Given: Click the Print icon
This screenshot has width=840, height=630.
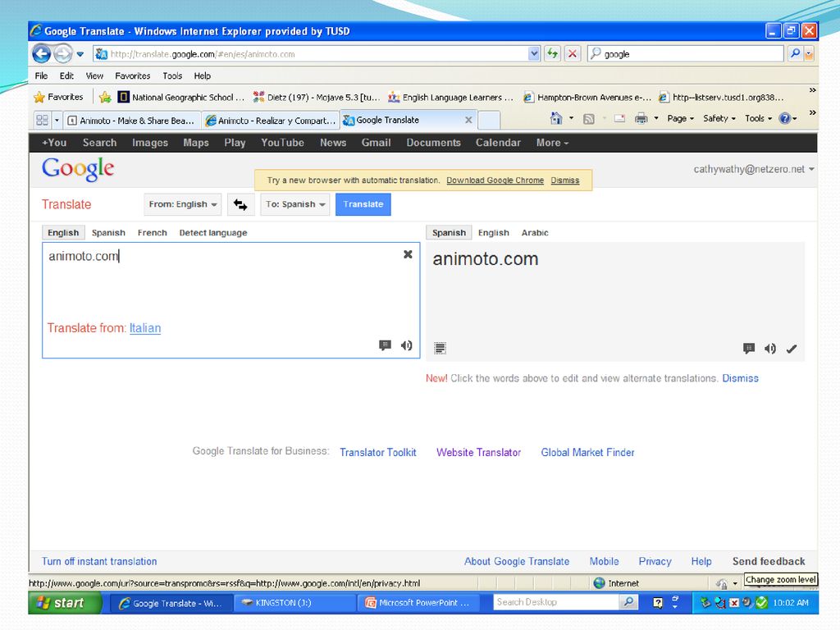Looking at the screenshot, I should (x=641, y=118).
